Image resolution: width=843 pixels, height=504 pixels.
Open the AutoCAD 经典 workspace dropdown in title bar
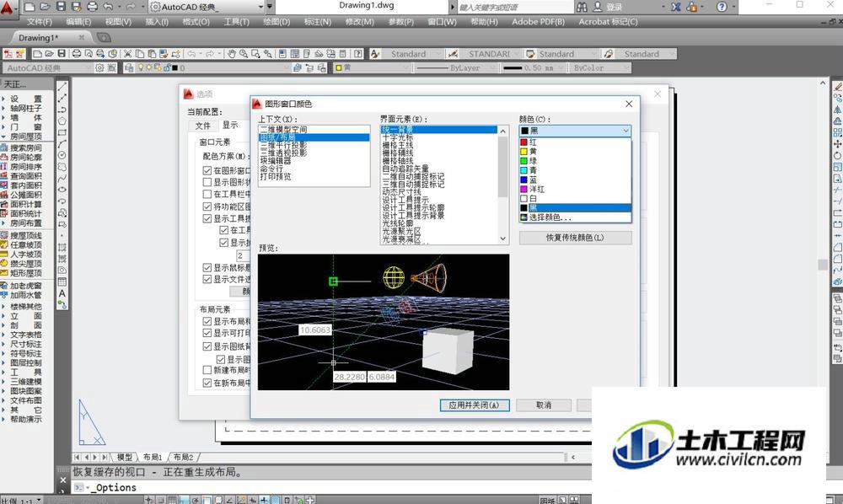pos(261,7)
